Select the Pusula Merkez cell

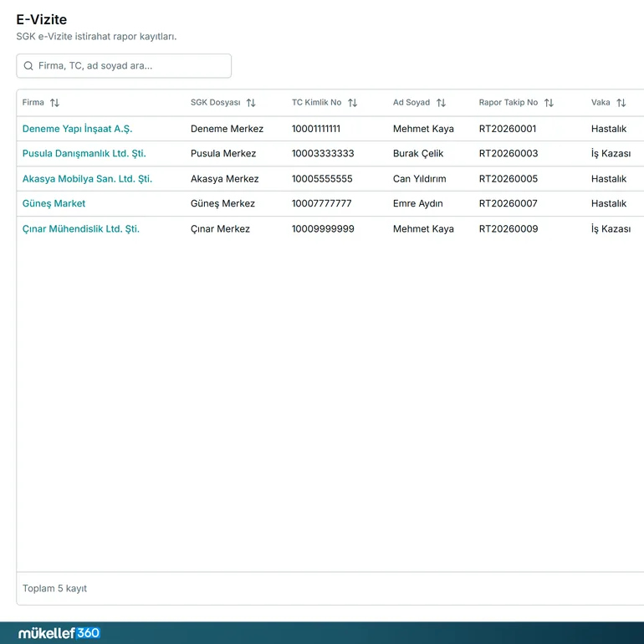[x=223, y=153]
